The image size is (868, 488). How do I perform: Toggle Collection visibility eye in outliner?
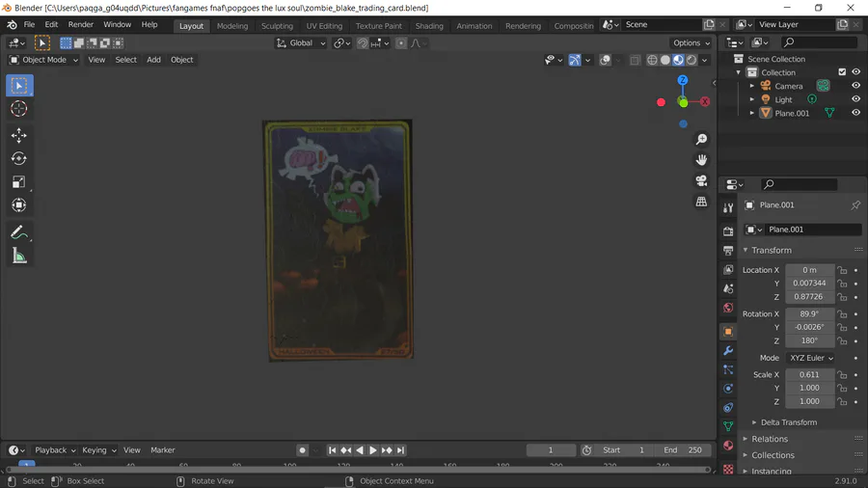pyautogui.click(x=855, y=72)
